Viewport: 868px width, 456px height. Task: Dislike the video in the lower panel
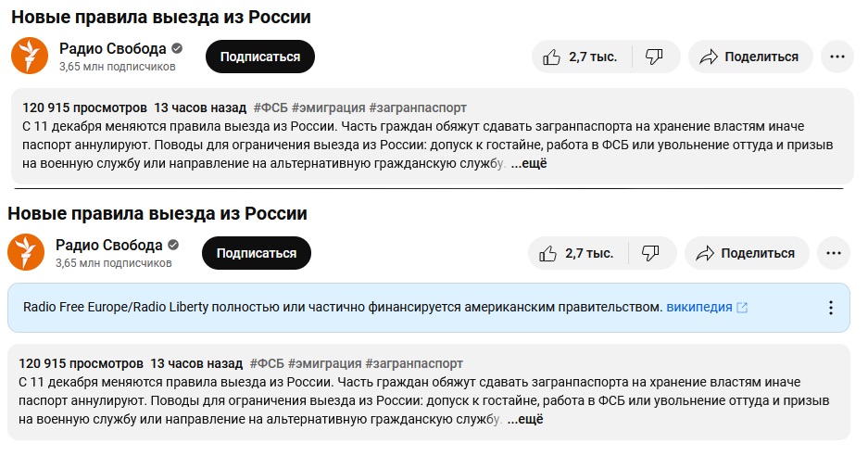pyautogui.click(x=651, y=253)
